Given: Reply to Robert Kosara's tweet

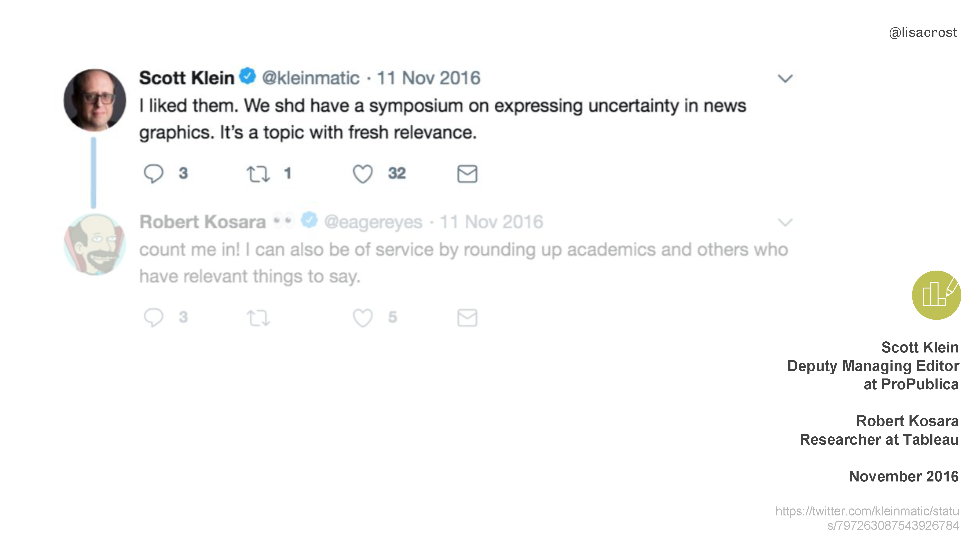Looking at the screenshot, I should [x=153, y=317].
